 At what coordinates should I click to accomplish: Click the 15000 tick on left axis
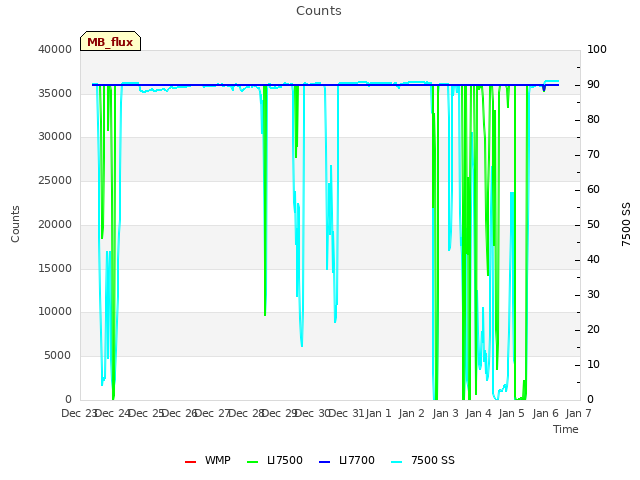pos(55,269)
